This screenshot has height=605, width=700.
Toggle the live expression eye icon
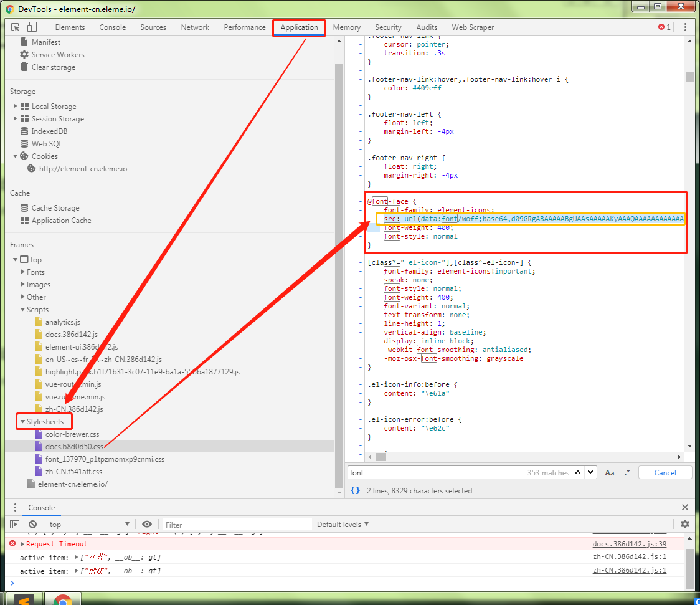pos(147,524)
